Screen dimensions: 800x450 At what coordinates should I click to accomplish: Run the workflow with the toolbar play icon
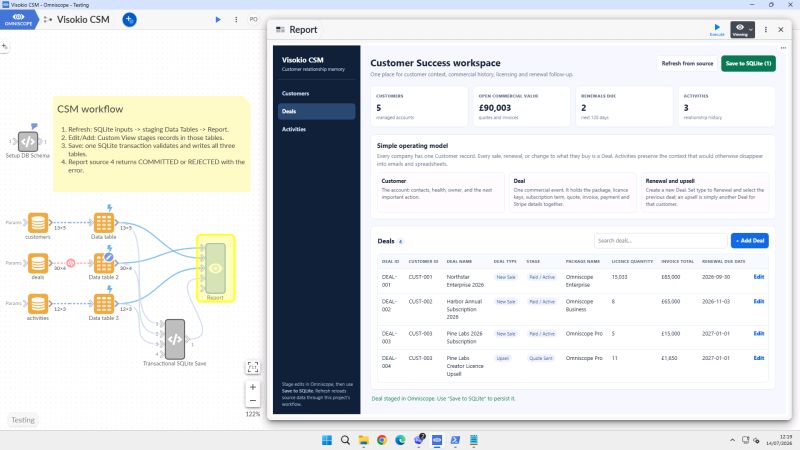[218, 19]
